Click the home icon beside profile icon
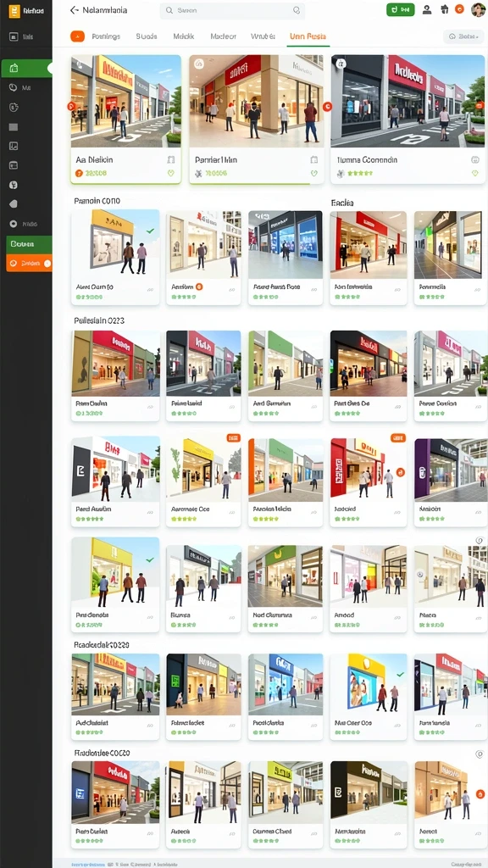 coord(444,9)
